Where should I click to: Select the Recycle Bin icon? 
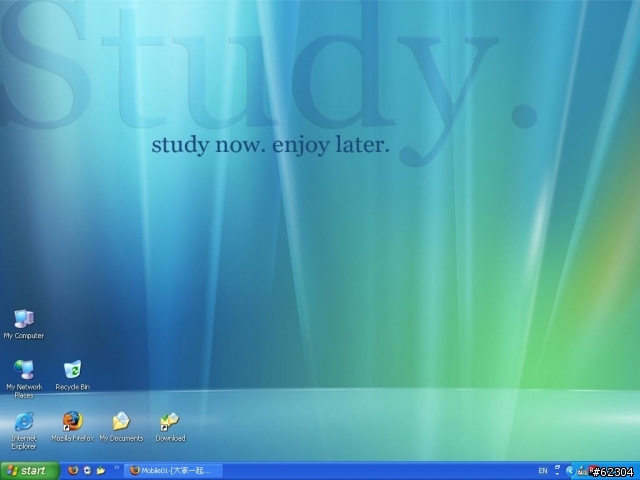(73, 375)
